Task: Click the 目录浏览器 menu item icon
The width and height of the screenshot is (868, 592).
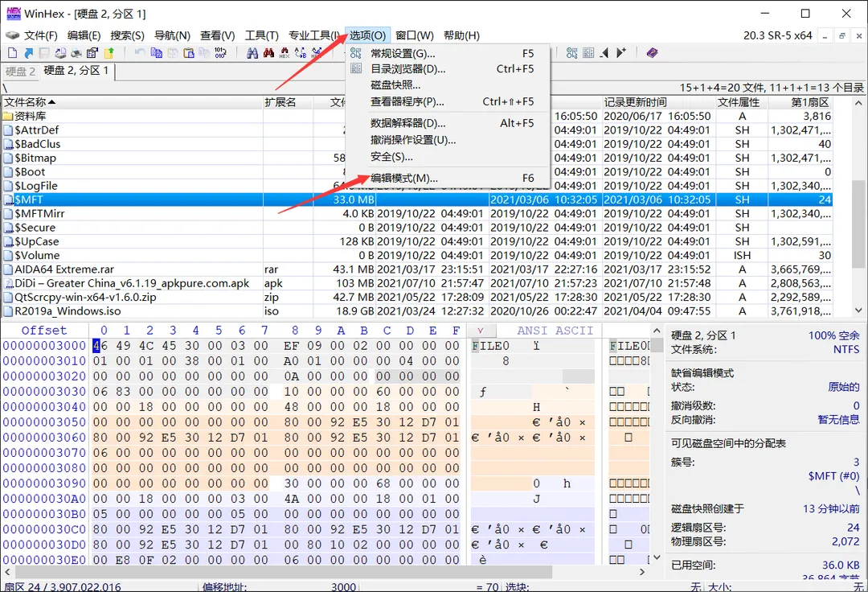Action: point(356,68)
